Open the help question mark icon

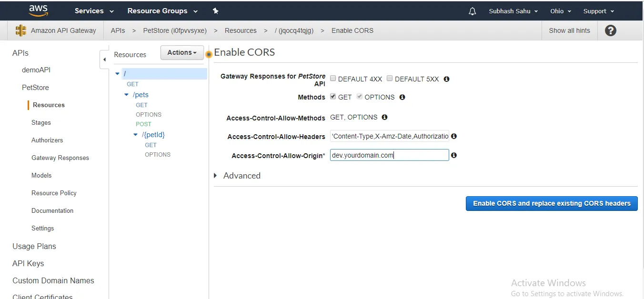tap(610, 30)
